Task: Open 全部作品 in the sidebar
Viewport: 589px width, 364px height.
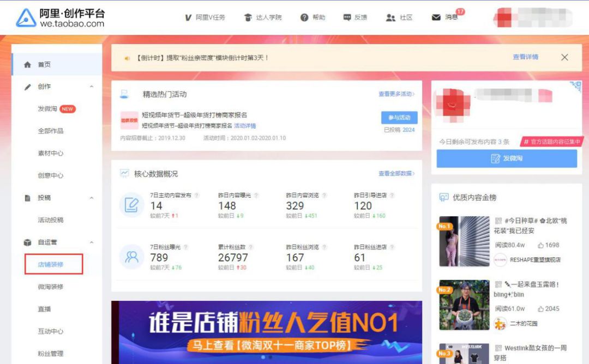Action: point(50,131)
